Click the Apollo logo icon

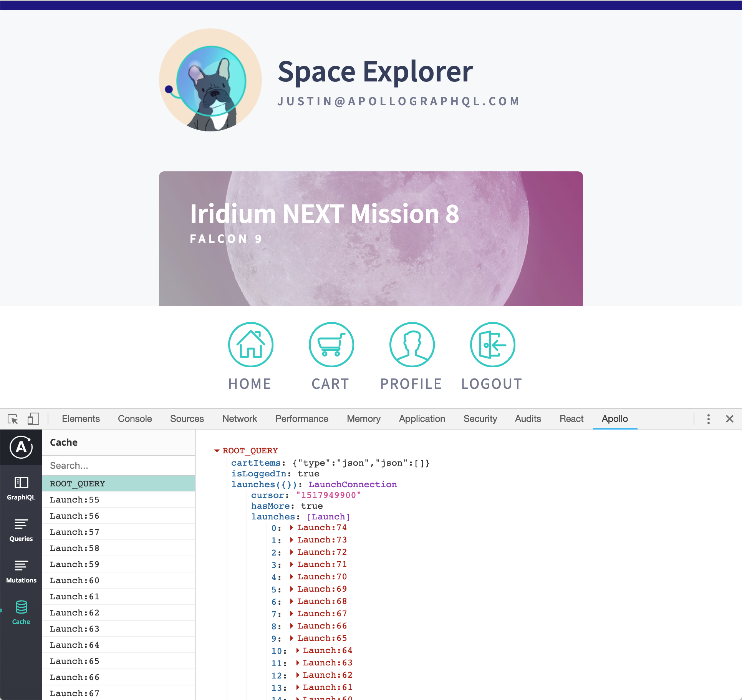coord(21,447)
